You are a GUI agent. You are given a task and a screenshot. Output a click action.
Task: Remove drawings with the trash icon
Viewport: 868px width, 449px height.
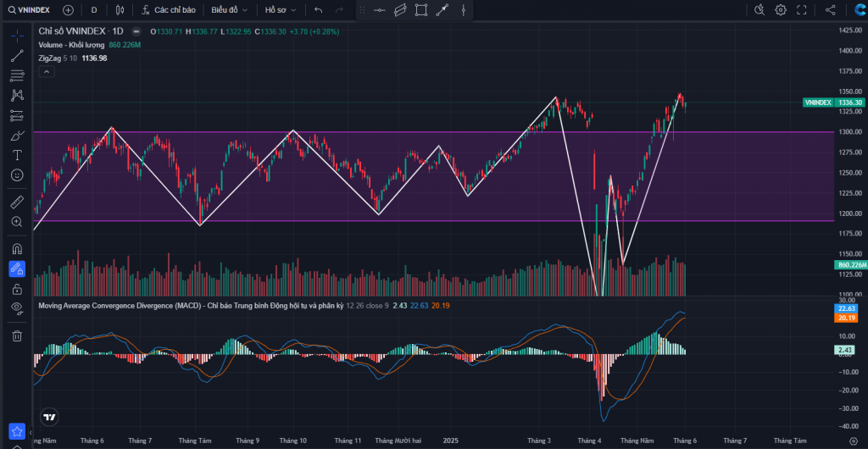coord(17,335)
